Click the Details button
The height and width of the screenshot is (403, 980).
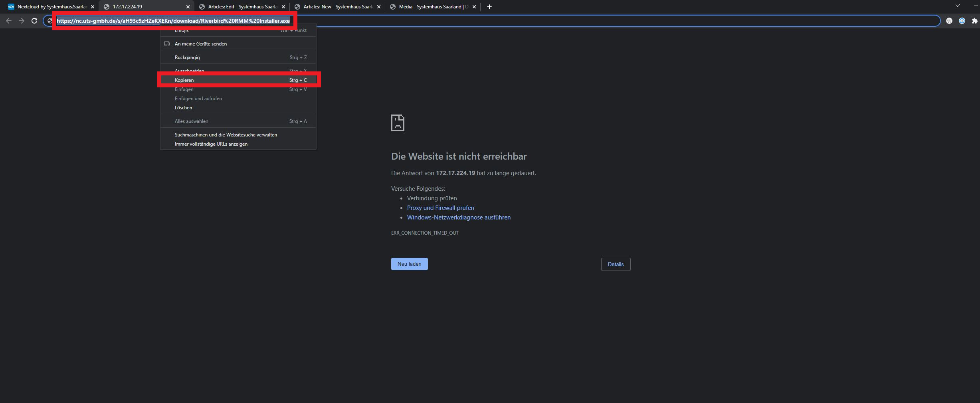(x=616, y=264)
